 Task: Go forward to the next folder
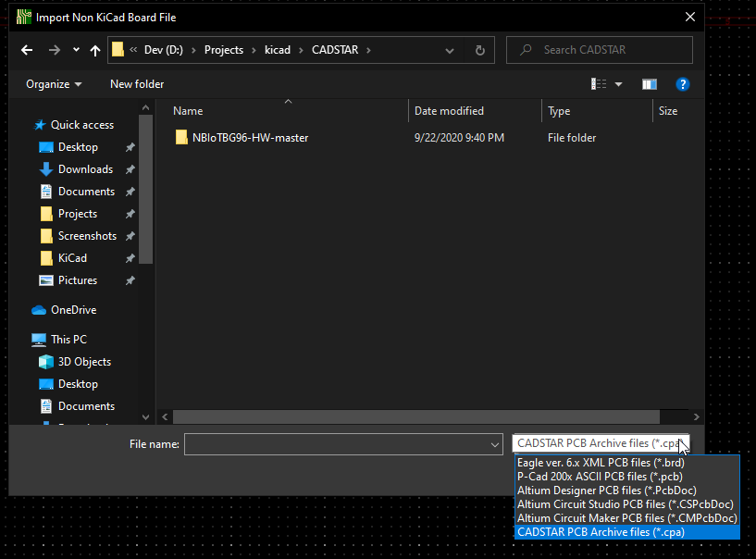(x=55, y=50)
